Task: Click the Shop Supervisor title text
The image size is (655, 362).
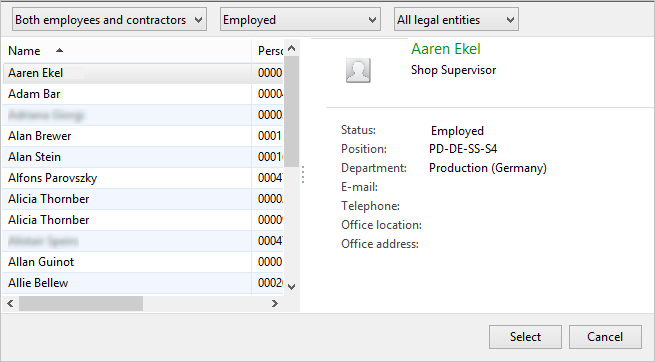Action: (x=453, y=70)
